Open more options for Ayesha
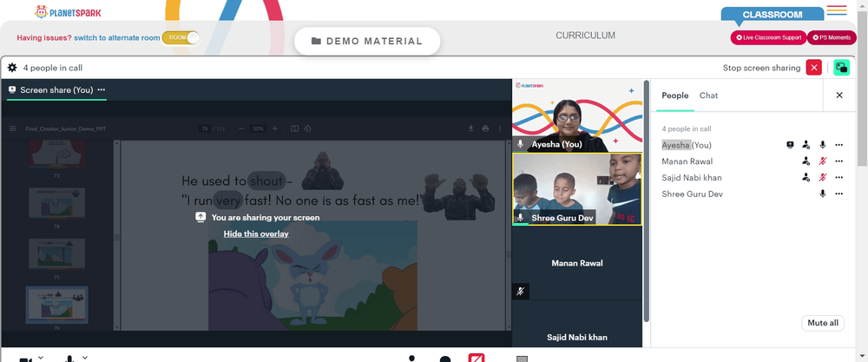This screenshot has height=362, width=868. (838, 145)
